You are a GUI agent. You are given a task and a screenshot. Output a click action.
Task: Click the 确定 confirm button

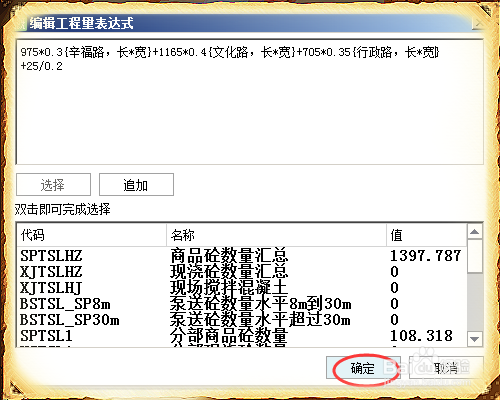point(363,368)
